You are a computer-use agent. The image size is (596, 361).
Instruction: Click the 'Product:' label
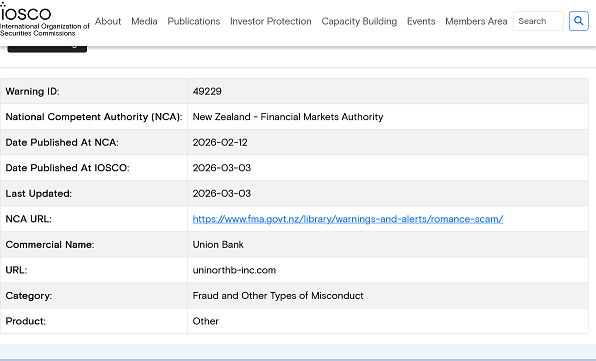click(x=25, y=321)
